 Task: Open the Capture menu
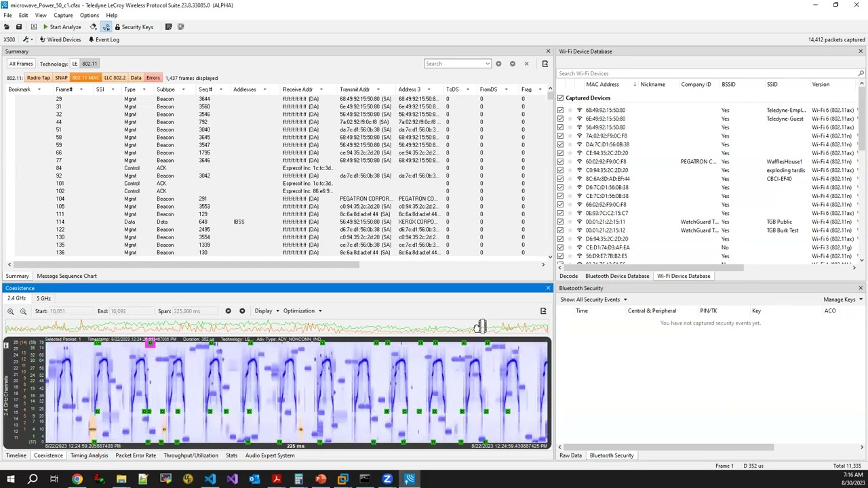63,15
